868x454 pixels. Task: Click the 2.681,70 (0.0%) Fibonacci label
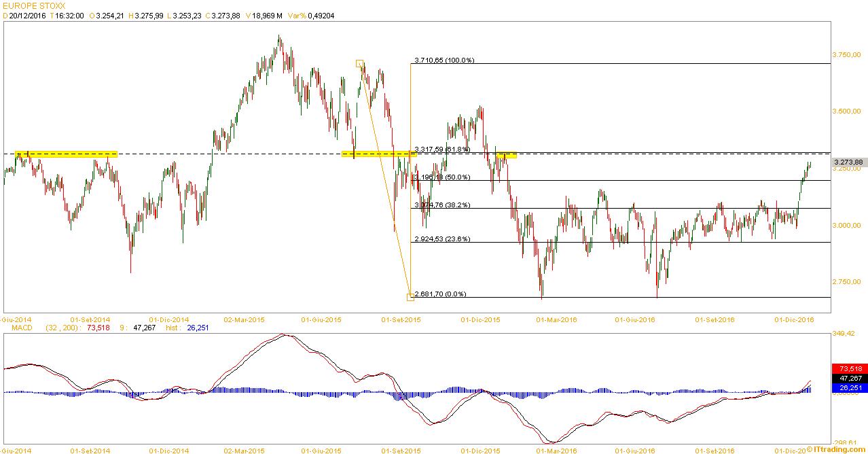pyautogui.click(x=439, y=294)
